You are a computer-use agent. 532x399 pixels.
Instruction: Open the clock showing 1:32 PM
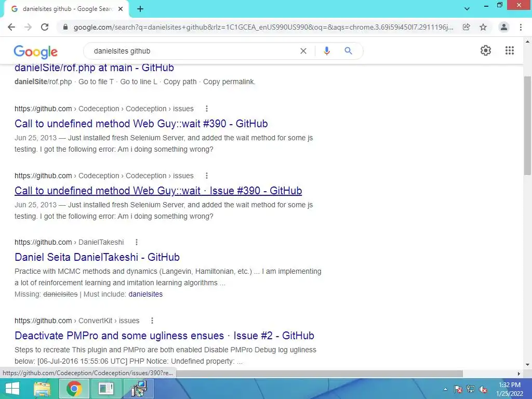(510, 389)
